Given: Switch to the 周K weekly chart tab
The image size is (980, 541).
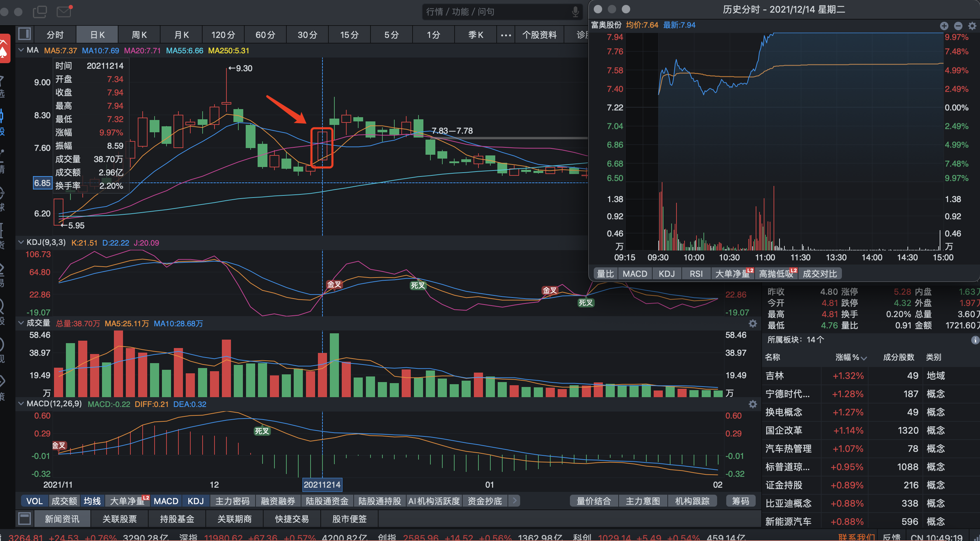Looking at the screenshot, I should tap(139, 35).
